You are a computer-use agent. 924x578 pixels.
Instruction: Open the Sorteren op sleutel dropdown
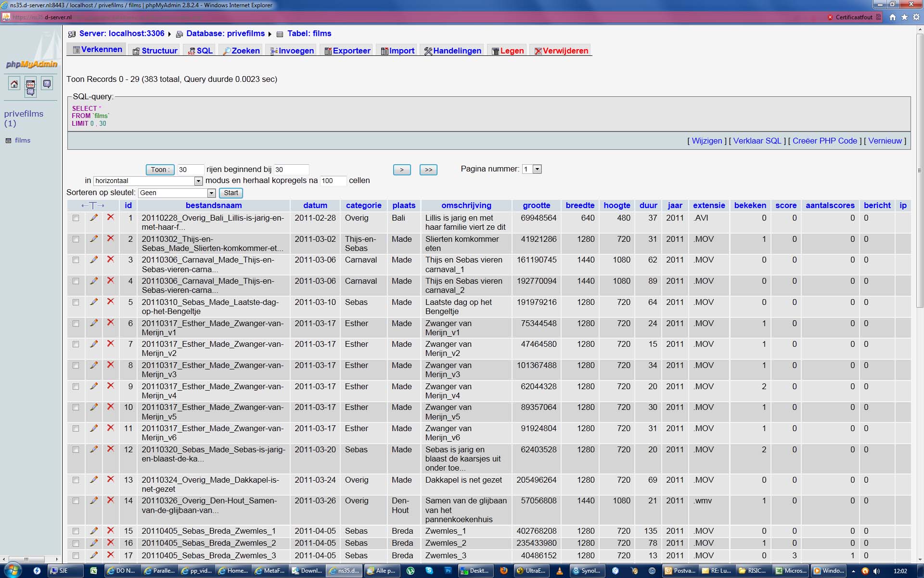pos(211,193)
